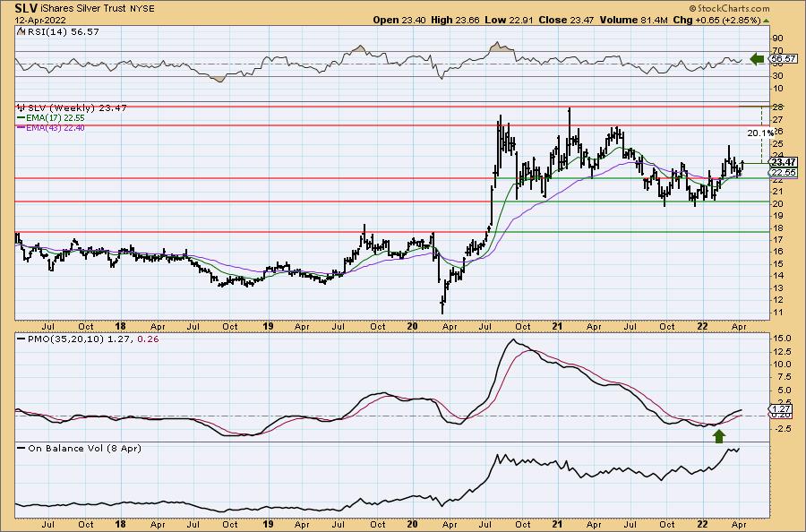Image resolution: width=806 pixels, height=532 pixels.
Task: Click year label '21' under the price panel
Action: tap(558, 326)
